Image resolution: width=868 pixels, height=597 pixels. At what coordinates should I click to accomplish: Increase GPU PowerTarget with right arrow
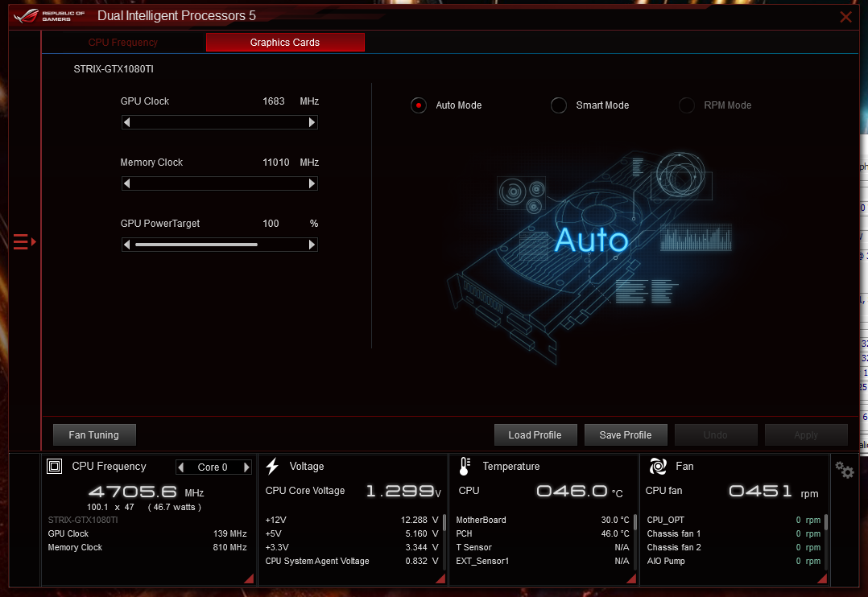point(312,245)
